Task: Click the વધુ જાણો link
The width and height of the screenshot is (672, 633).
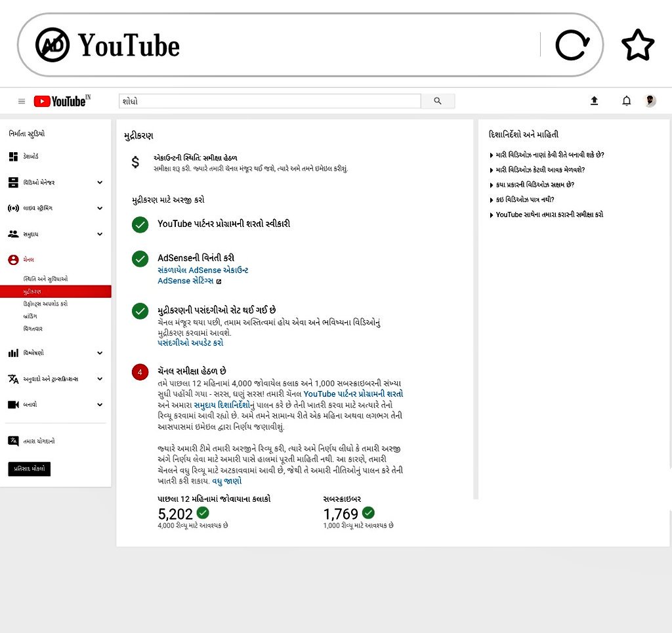Action: tap(226, 481)
